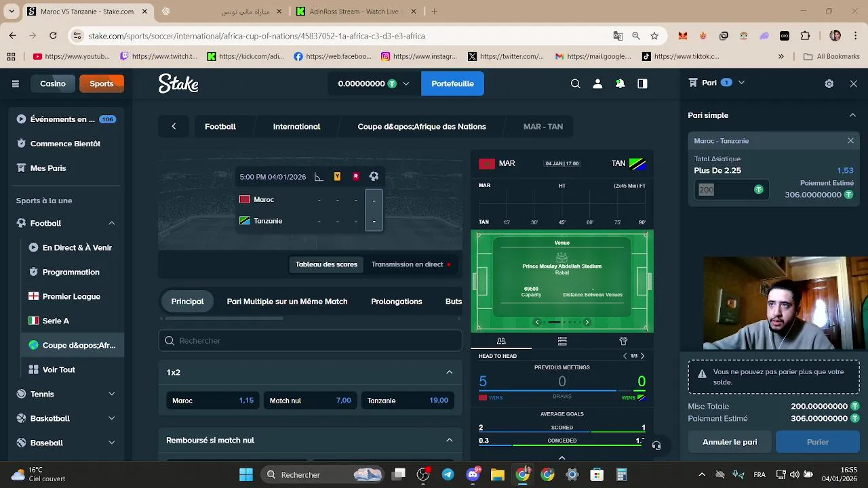
Task: Click the Stake logo
Action: [178, 83]
